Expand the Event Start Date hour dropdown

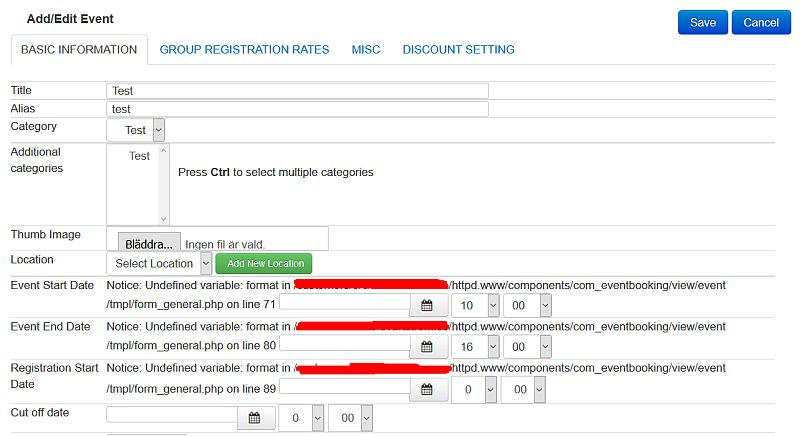(475, 305)
